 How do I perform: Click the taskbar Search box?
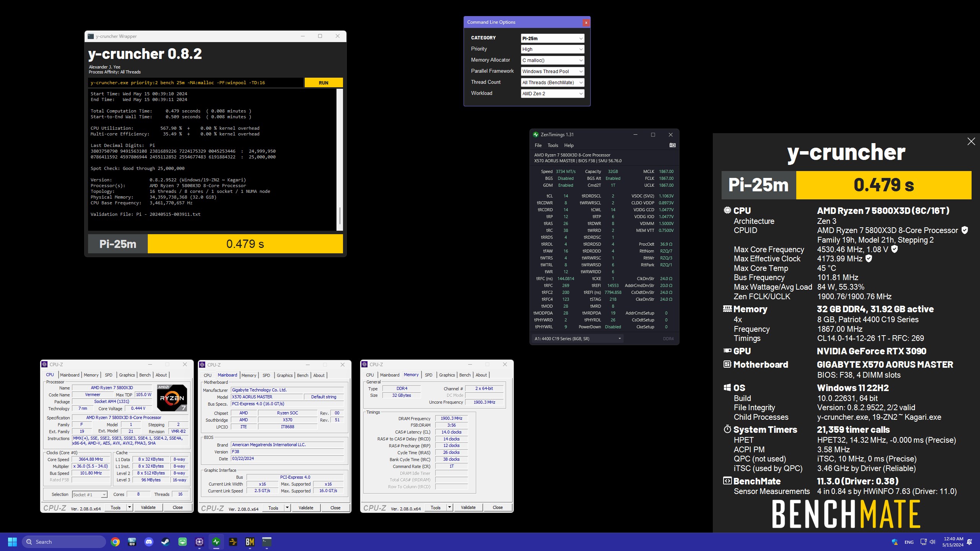[x=64, y=542]
